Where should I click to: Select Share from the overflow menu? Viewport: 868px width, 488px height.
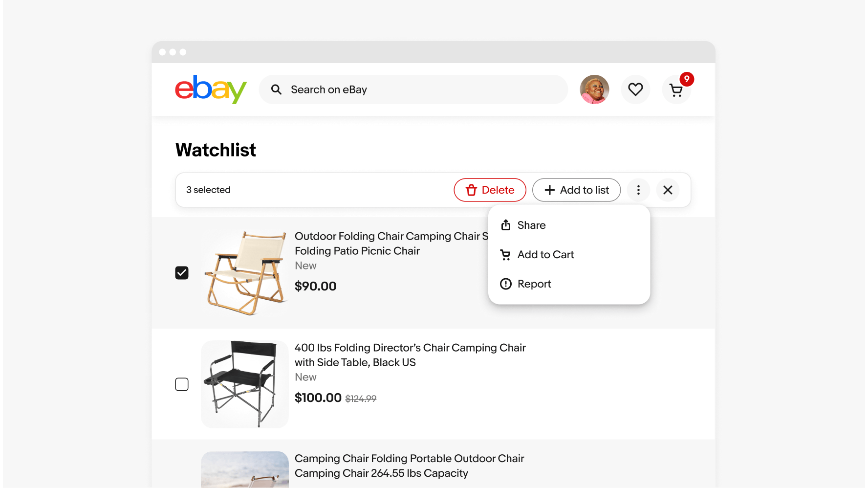click(x=531, y=225)
